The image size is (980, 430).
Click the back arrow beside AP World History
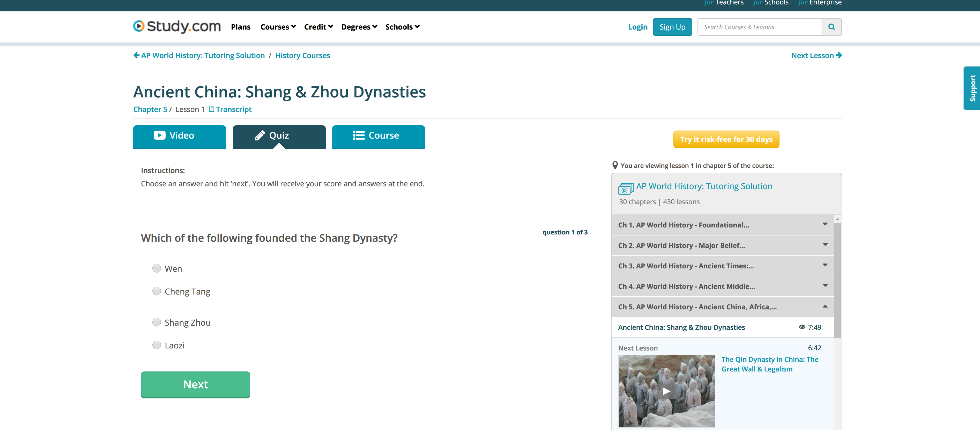136,55
